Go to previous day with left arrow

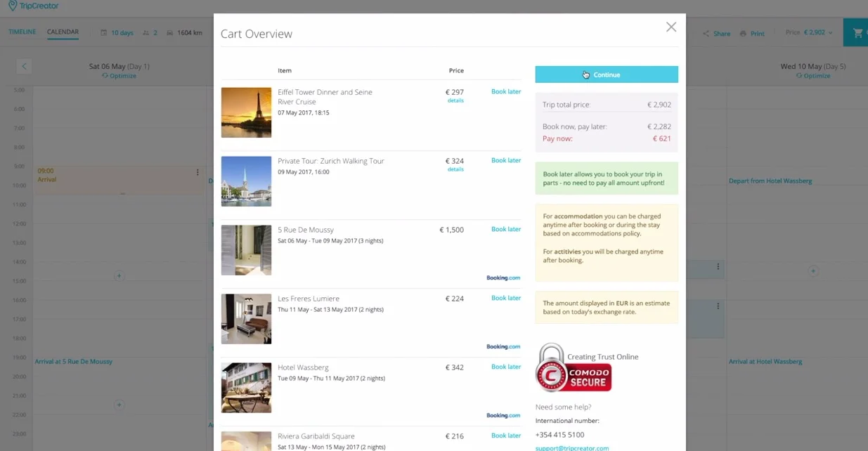24,66
